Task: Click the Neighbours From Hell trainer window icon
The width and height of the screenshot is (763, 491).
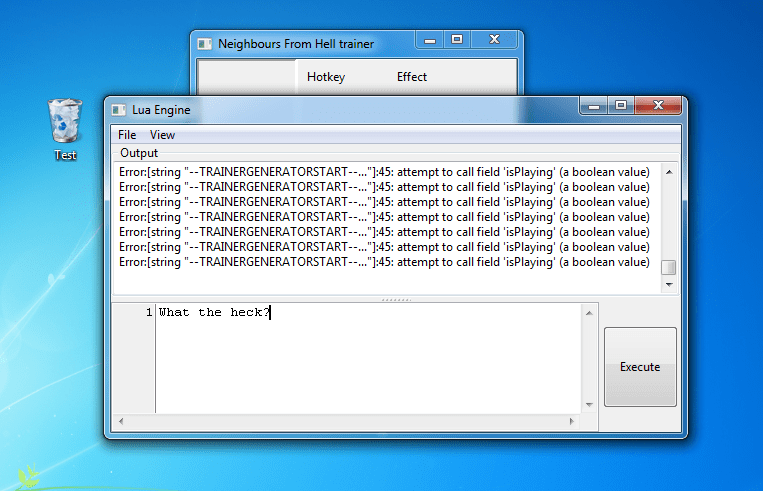Action: (x=204, y=44)
